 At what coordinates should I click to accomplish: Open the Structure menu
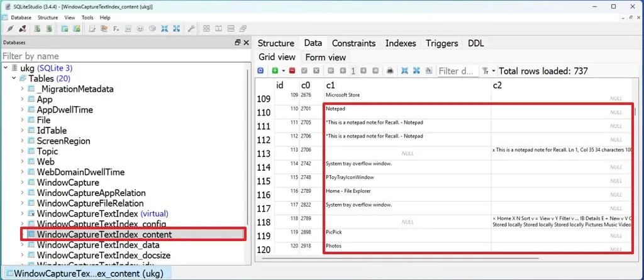point(48,18)
